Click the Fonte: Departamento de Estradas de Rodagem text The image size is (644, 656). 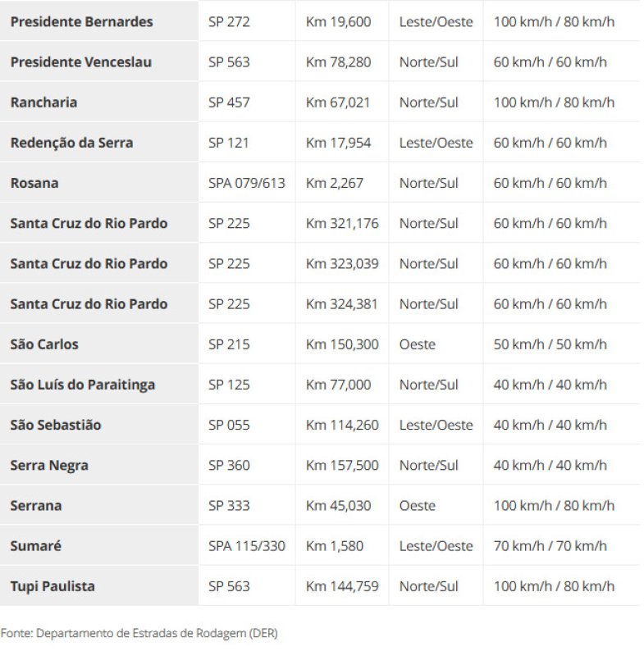click(x=139, y=632)
